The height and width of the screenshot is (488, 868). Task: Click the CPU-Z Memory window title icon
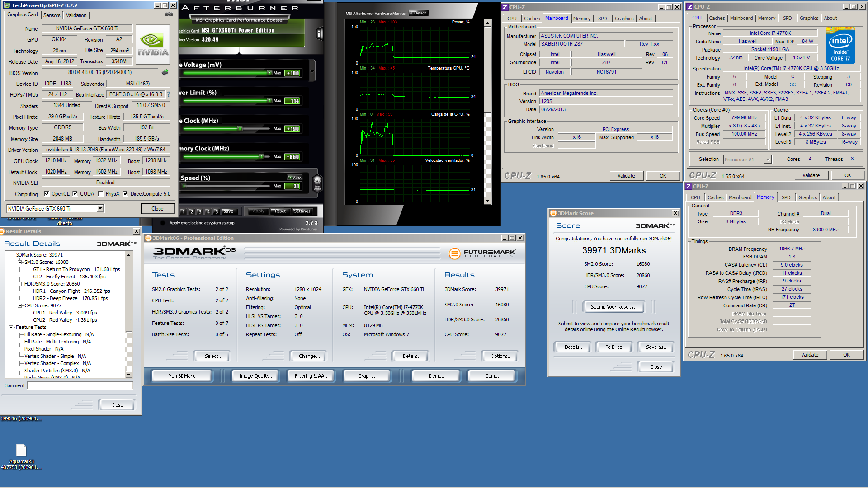pyautogui.click(x=689, y=186)
